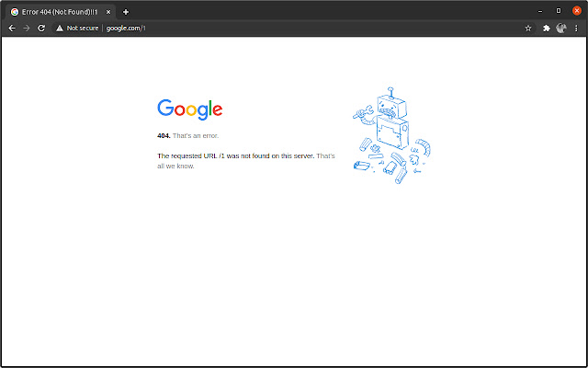Open the profile avatar menu

tap(561, 28)
